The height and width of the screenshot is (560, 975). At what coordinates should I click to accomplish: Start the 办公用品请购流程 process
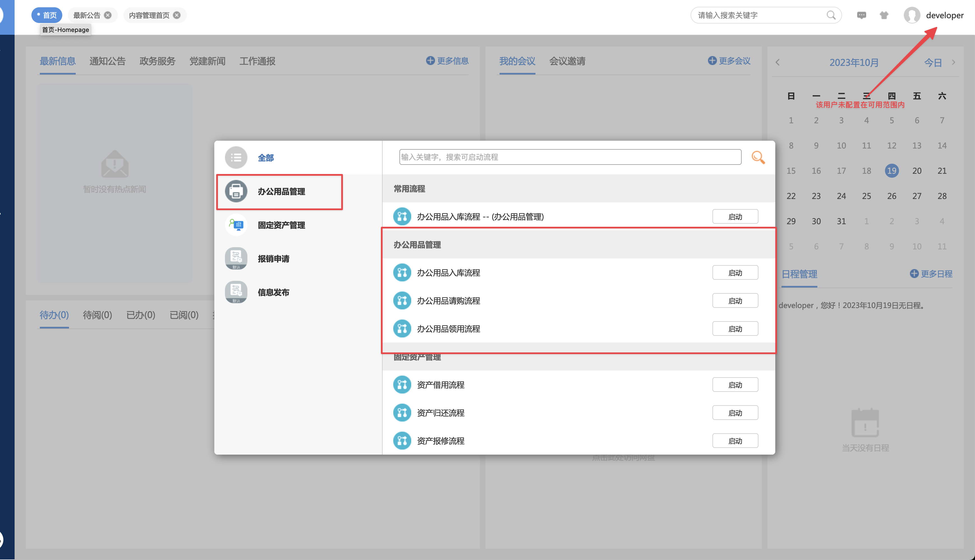[x=735, y=301]
